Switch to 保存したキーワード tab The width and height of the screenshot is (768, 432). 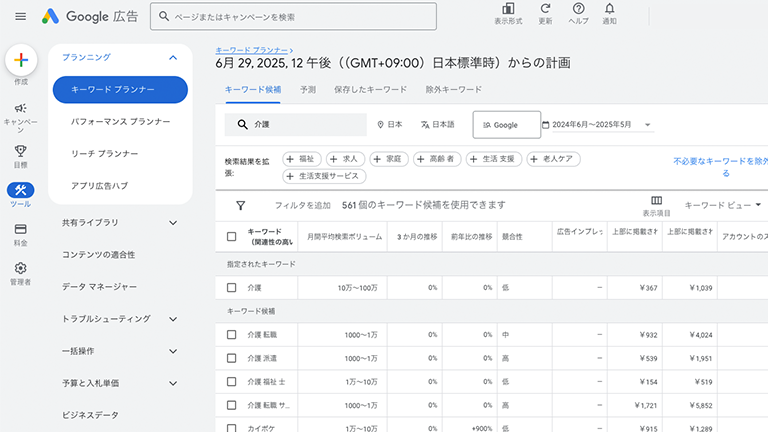click(x=370, y=90)
